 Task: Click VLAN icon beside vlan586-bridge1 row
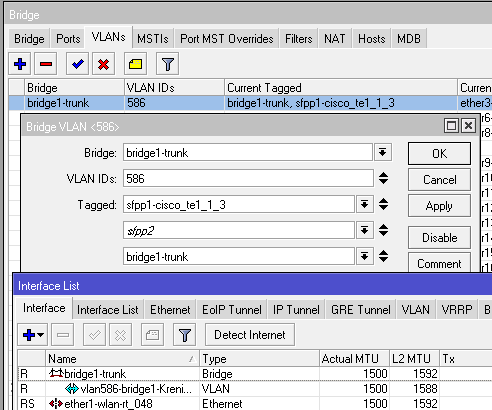pos(72,389)
